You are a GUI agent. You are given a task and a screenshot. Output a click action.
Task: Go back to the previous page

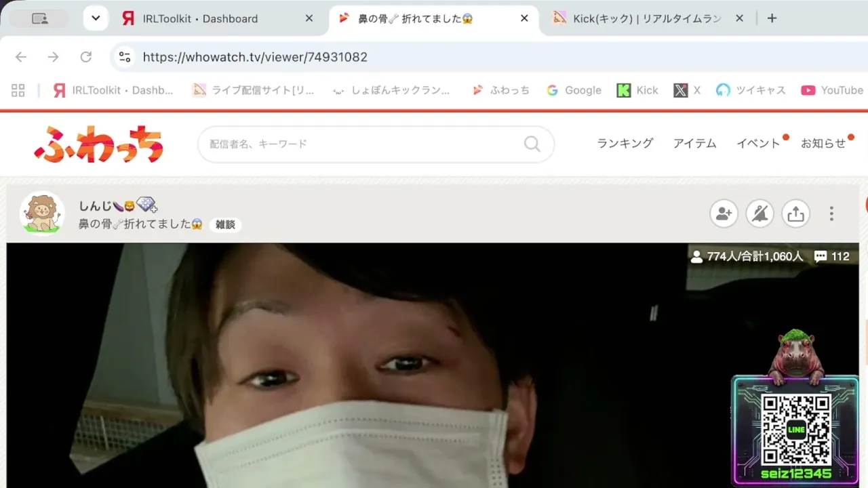pos(21,57)
